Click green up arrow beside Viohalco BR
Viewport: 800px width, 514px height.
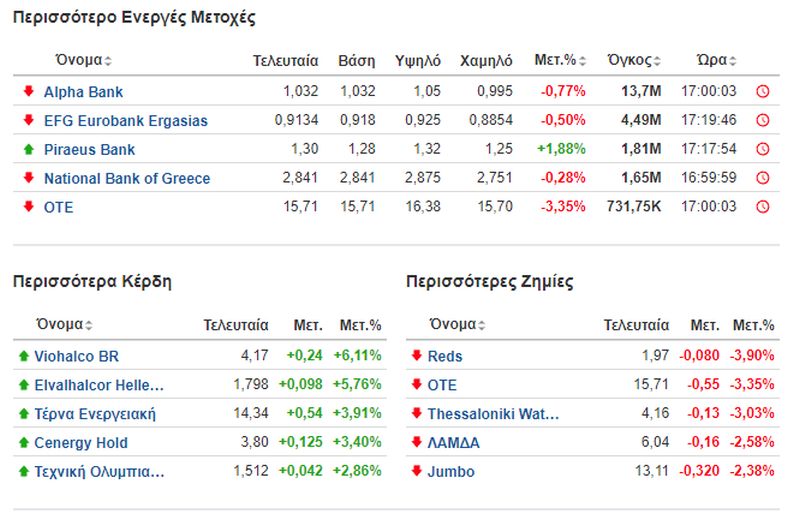(23, 356)
